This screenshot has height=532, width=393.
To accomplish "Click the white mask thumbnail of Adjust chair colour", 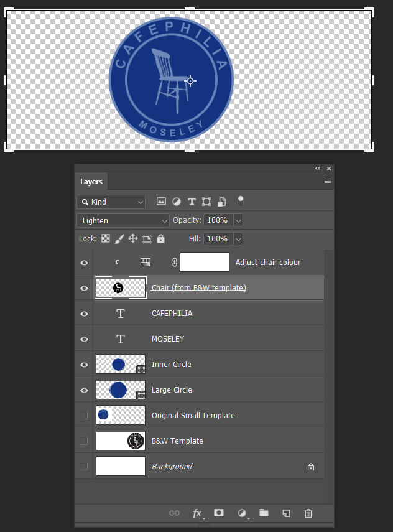I will pos(205,263).
